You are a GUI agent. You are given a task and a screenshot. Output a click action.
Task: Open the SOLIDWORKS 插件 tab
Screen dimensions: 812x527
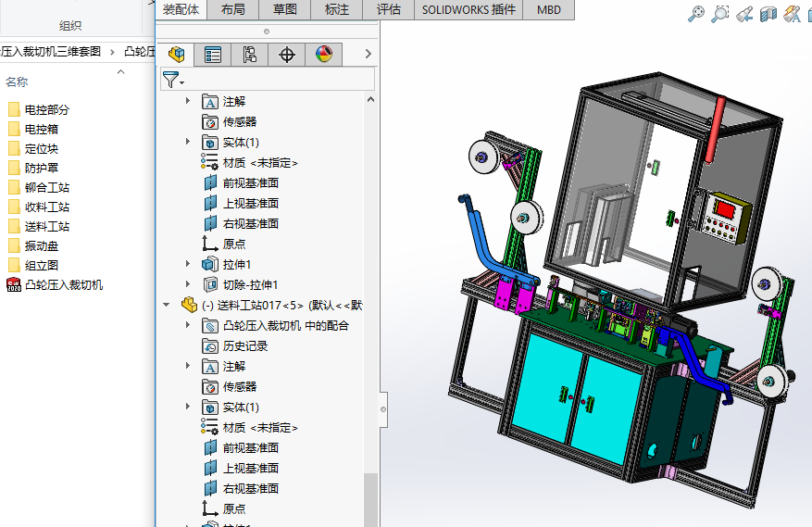tap(468, 9)
